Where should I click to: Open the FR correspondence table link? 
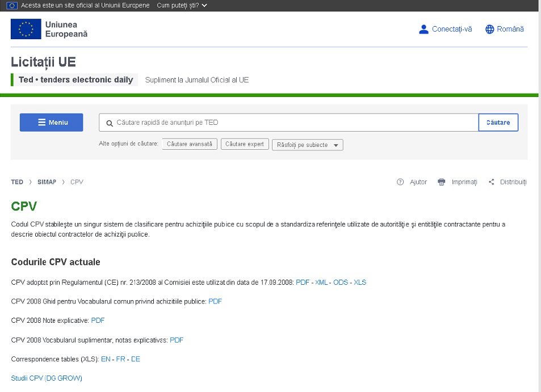pos(120,359)
